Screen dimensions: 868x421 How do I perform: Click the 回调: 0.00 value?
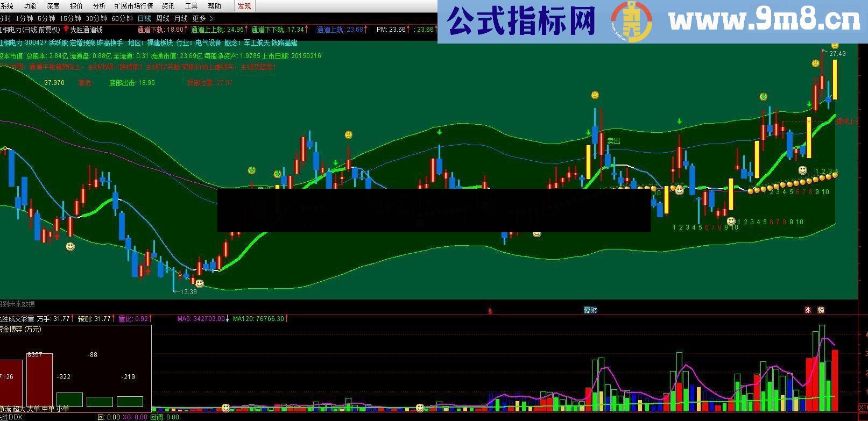coord(165,417)
